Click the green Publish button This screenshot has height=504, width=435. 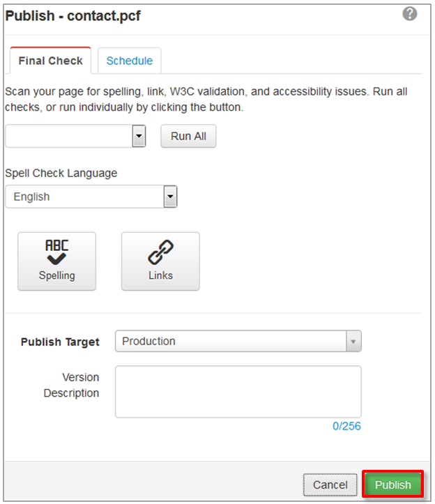(x=393, y=484)
